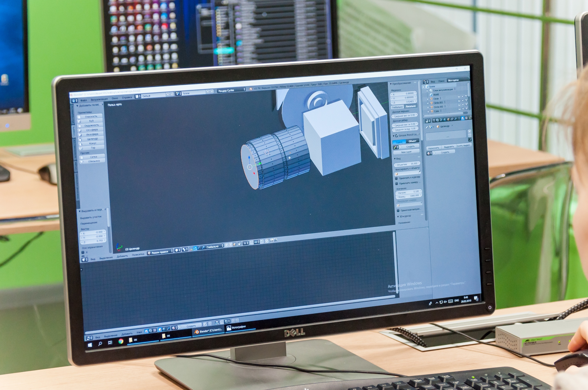The image size is (588, 390).
Task: Hide Circle object via eye icon
Action: click(x=459, y=97)
